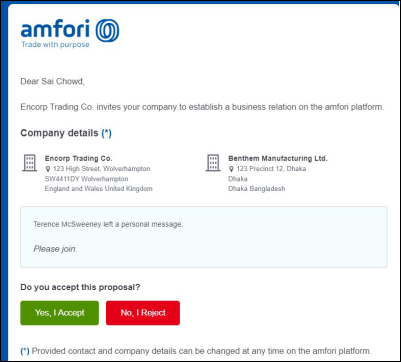Click the footnote asterisk before Provided contact
This screenshot has height=362, width=401.
coord(25,351)
